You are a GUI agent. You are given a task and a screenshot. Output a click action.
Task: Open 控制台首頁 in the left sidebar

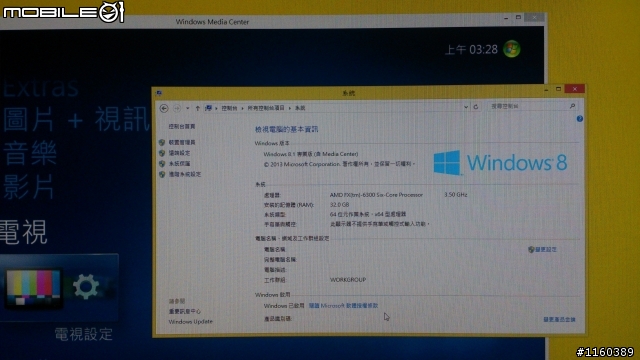(182, 127)
